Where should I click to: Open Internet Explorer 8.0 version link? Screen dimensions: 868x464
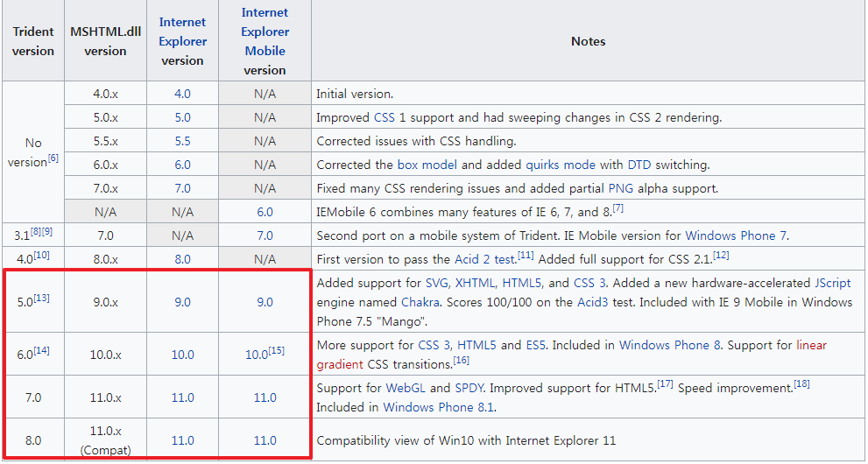(182, 259)
